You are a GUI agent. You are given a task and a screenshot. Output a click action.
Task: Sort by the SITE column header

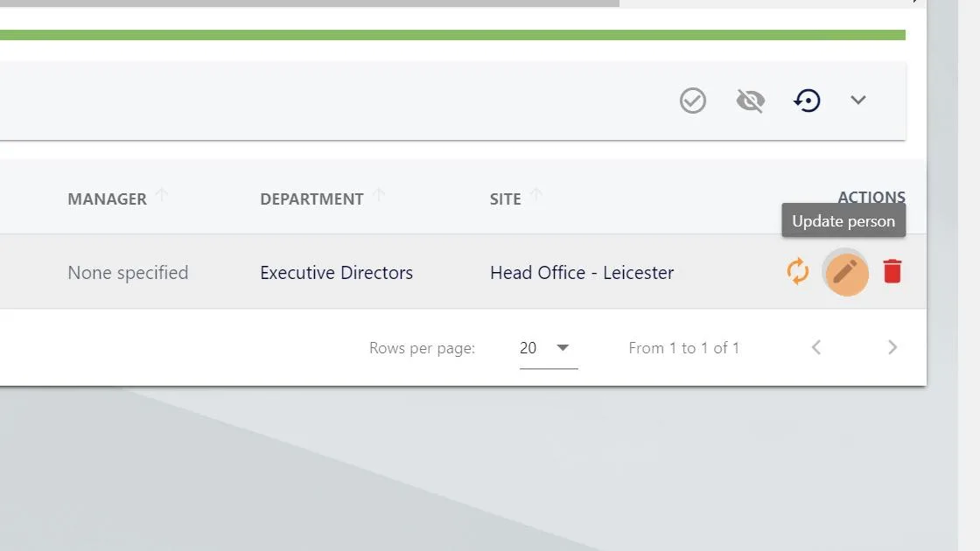(505, 199)
